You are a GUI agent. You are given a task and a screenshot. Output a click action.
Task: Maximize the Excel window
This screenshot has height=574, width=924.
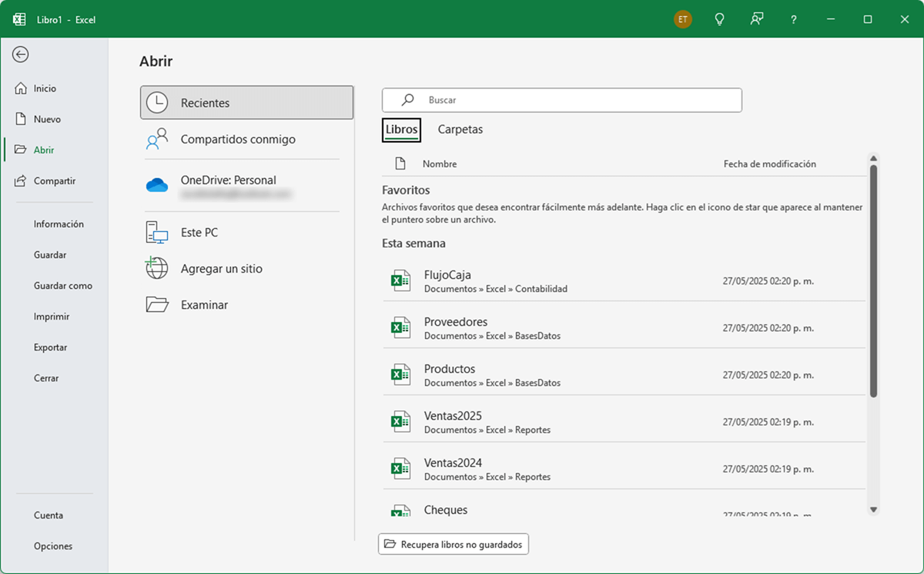[868, 19]
